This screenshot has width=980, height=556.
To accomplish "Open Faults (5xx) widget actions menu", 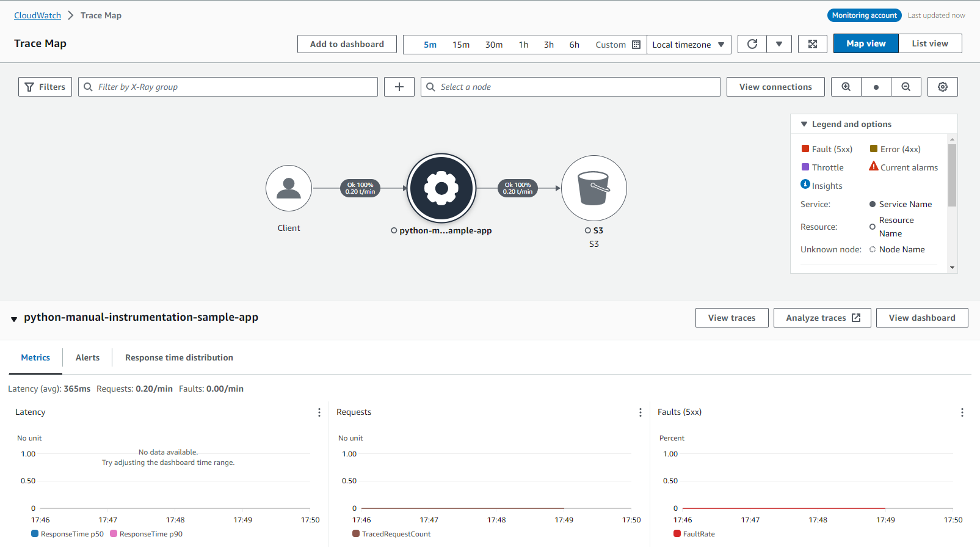I will (962, 412).
